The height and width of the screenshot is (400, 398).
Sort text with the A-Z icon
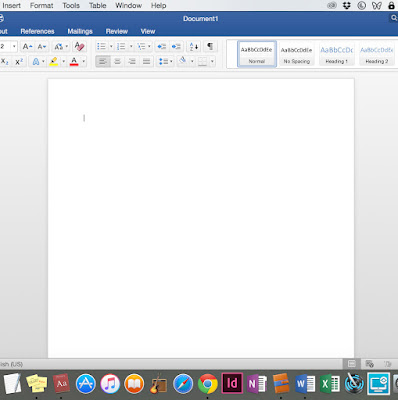coord(194,46)
